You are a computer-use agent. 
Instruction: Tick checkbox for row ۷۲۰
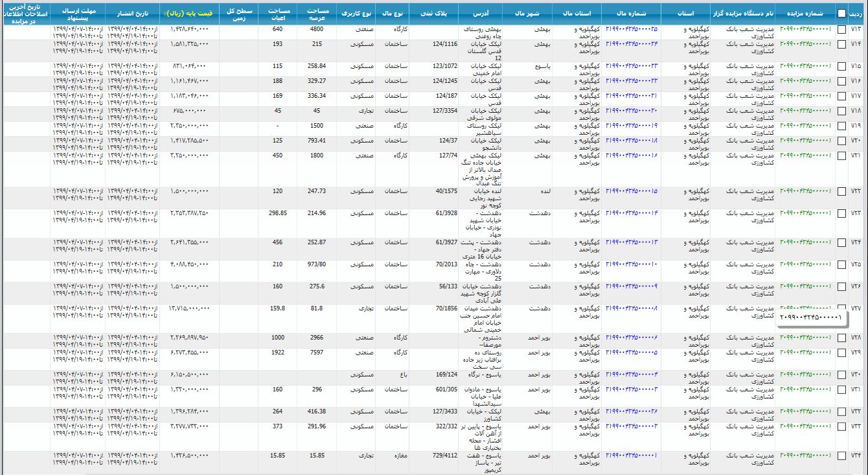tap(841, 141)
